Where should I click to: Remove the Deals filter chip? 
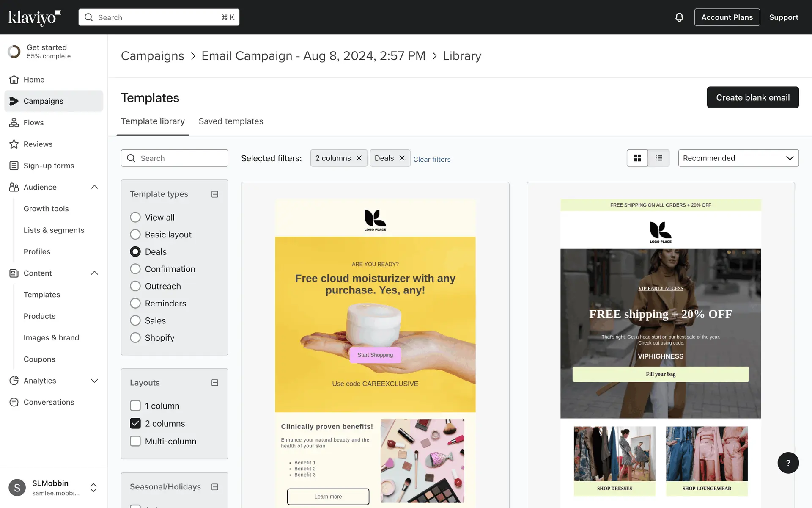click(x=402, y=158)
